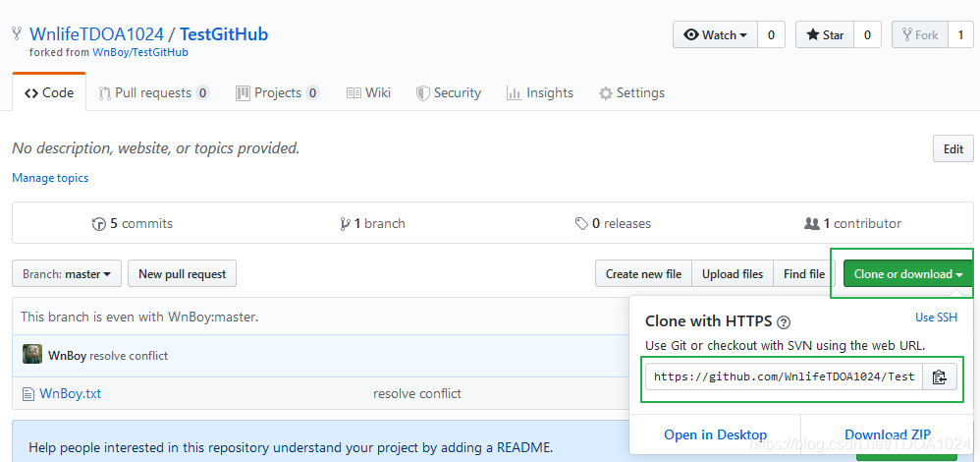This screenshot has width=980, height=462.
Task: Click Open in Desktop
Action: [716, 434]
